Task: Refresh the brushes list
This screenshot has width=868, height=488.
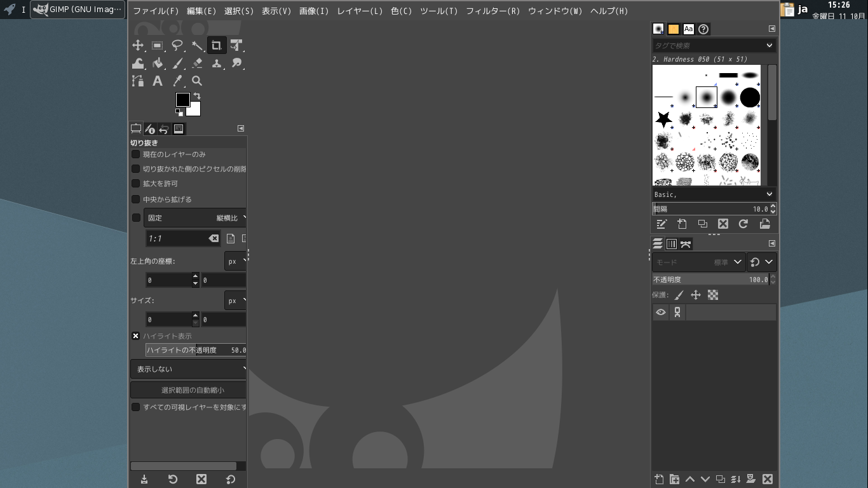Action: click(x=743, y=224)
